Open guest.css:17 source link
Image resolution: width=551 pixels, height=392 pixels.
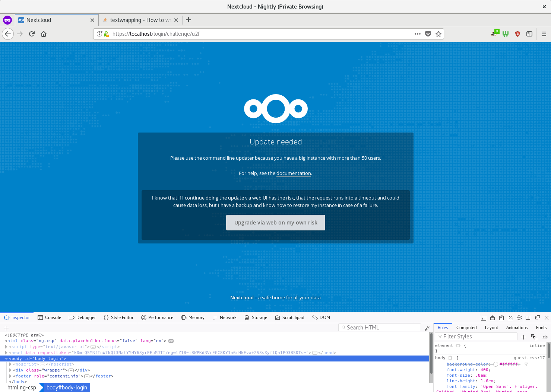(529, 358)
